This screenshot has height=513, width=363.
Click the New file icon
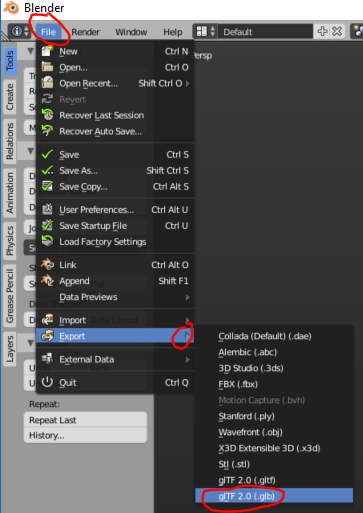tap(47, 51)
